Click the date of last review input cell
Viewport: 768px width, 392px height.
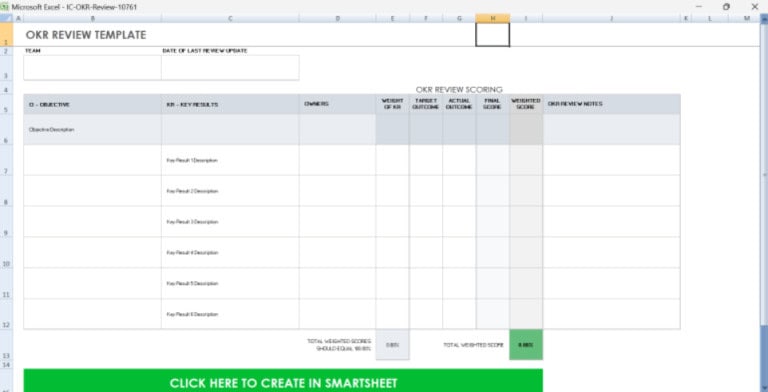point(230,68)
